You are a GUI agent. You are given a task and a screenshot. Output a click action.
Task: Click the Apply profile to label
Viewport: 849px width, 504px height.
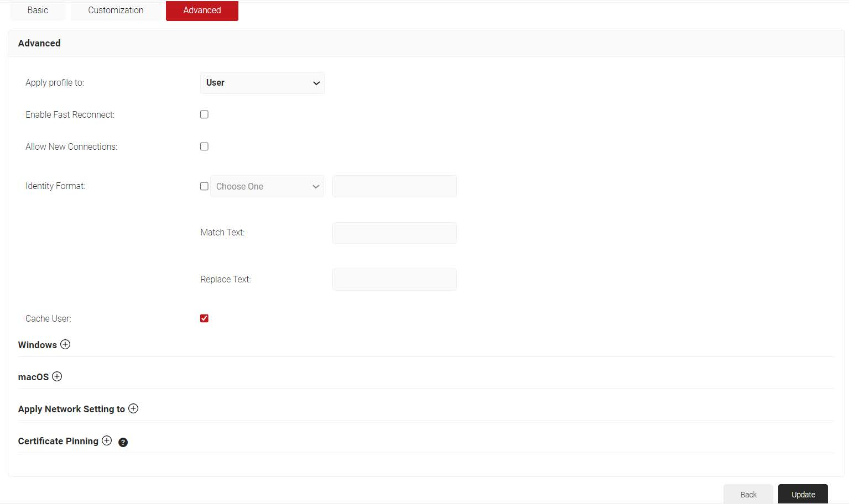click(55, 82)
